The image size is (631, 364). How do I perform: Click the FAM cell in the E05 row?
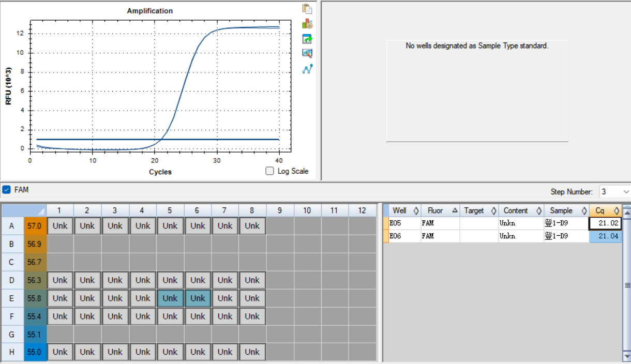(440, 223)
